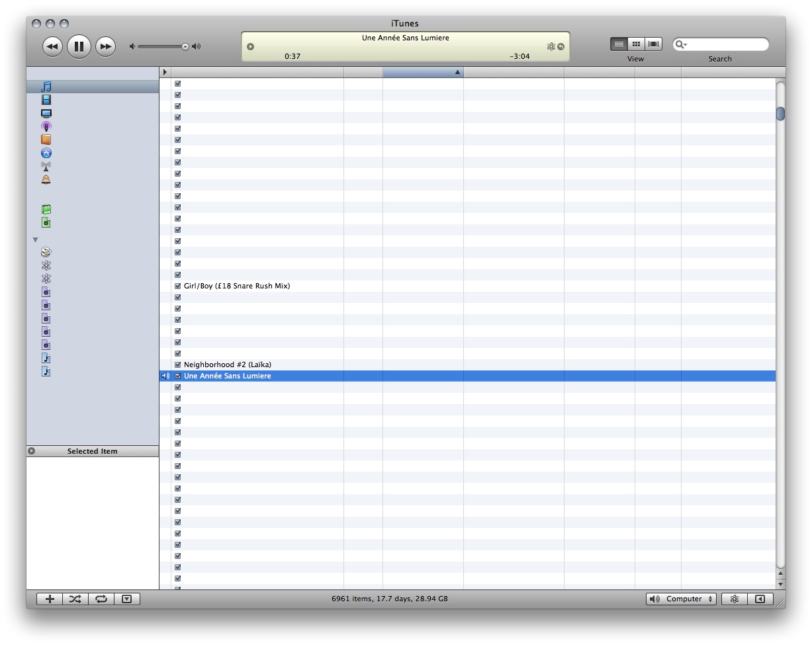Toggle sort direction on the sorted column header

423,72
